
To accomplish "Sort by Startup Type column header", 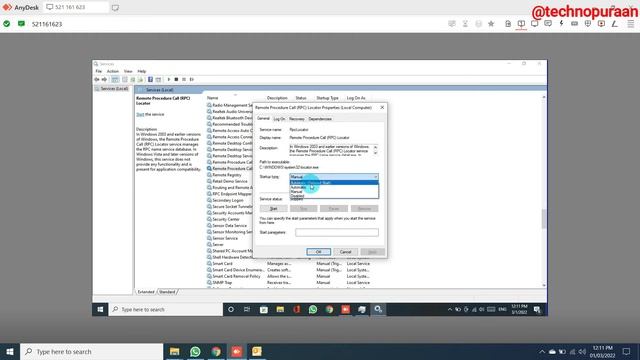I will coord(327,98).
